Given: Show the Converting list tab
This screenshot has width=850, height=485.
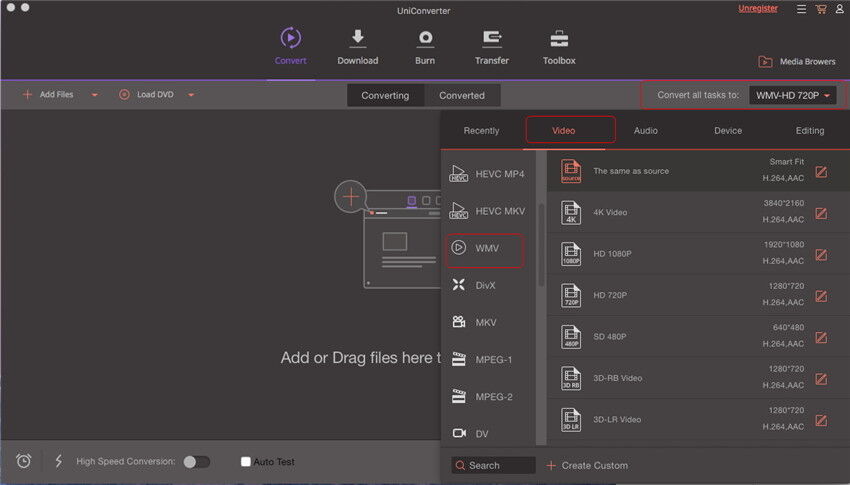Looking at the screenshot, I should [x=385, y=95].
